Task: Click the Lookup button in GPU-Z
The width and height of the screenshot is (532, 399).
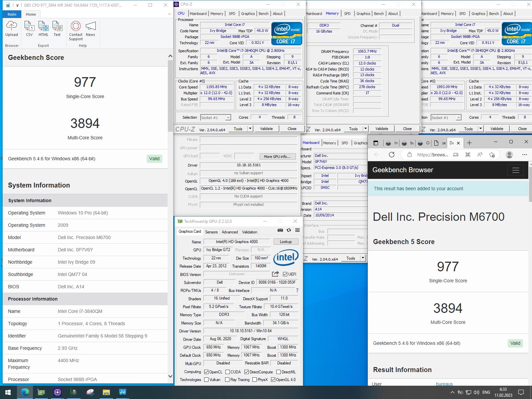Action: point(286,242)
